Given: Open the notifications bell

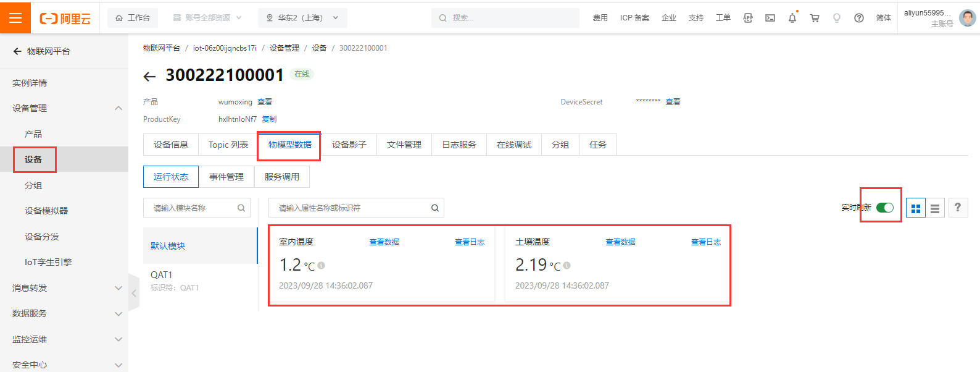Looking at the screenshot, I should coord(792,18).
